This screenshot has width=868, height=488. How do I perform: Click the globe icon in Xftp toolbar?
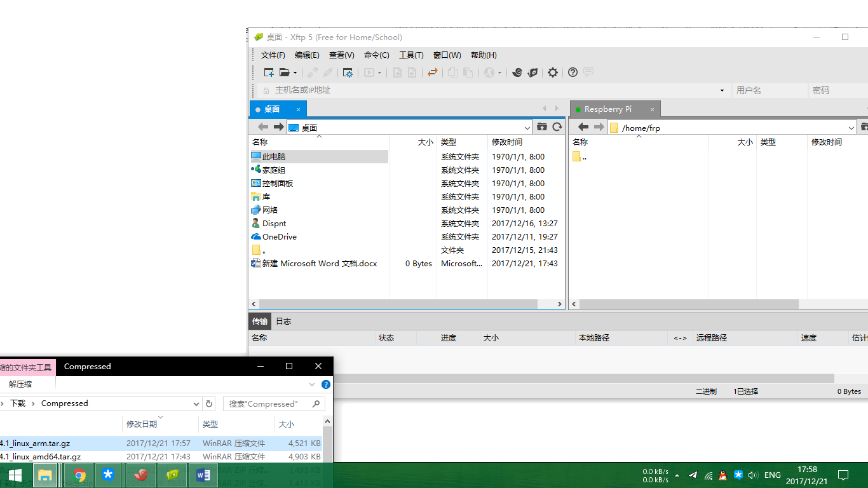(x=489, y=72)
